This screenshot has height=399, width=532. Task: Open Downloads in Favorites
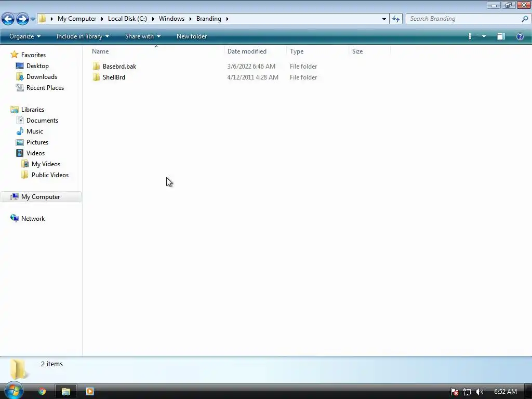tap(42, 77)
